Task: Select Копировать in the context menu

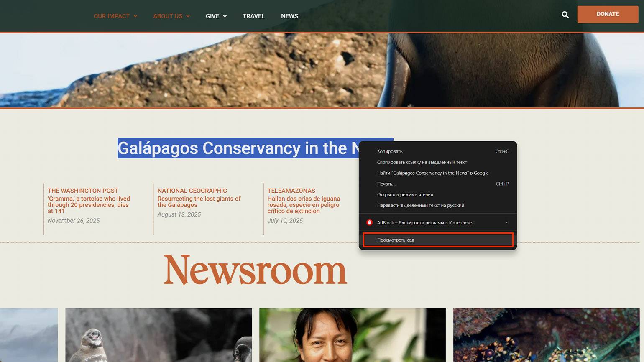Action: pos(390,151)
